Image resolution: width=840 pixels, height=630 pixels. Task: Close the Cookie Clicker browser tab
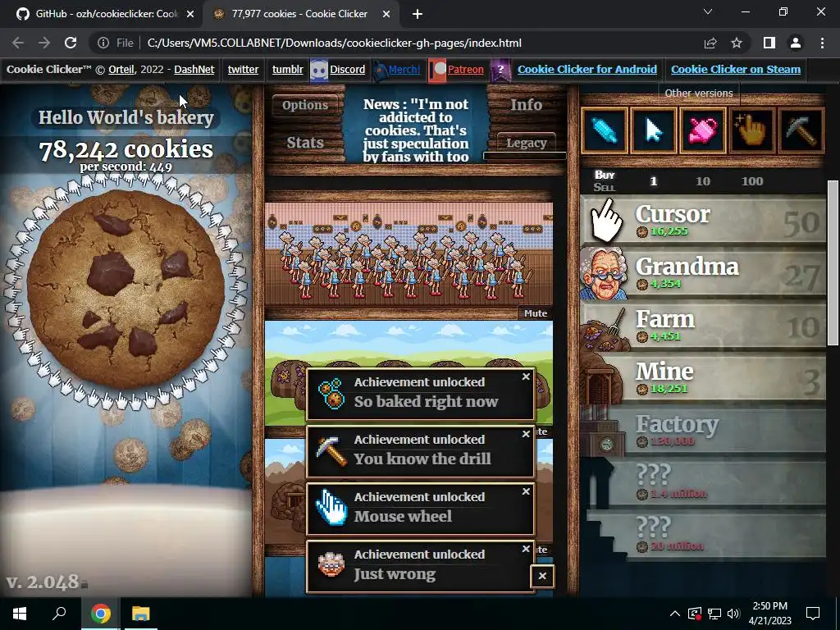point(386,15)
